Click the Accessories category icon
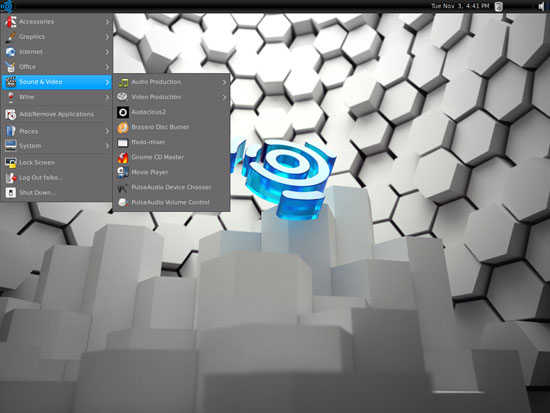The height and width of the screenshot is (413, 550). 11,22
